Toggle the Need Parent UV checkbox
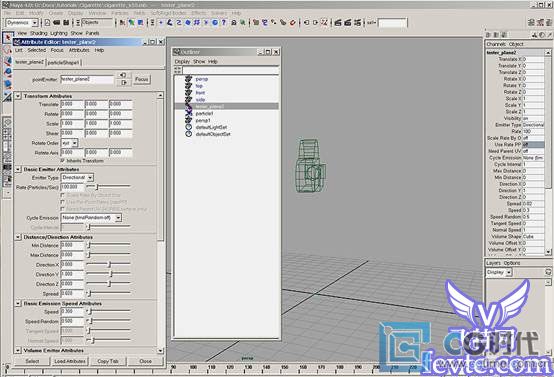 [63, 209]
